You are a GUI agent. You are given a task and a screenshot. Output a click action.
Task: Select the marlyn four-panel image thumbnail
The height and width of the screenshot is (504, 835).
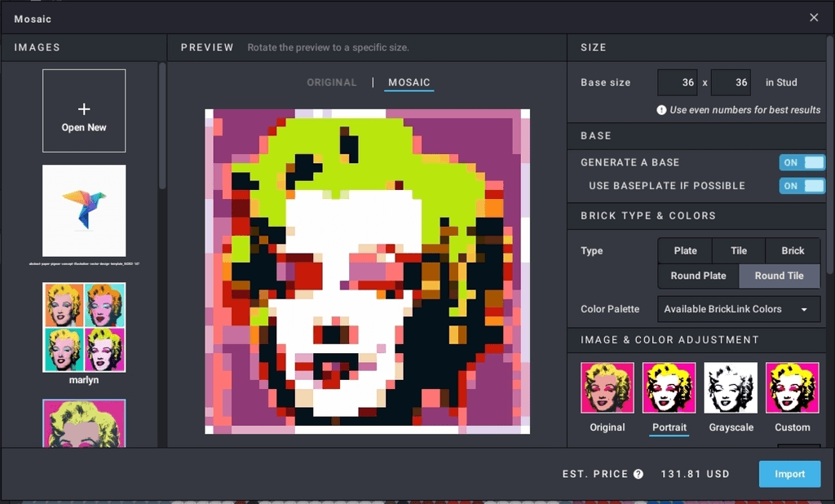pyautogui.click(x=84, y=327)
